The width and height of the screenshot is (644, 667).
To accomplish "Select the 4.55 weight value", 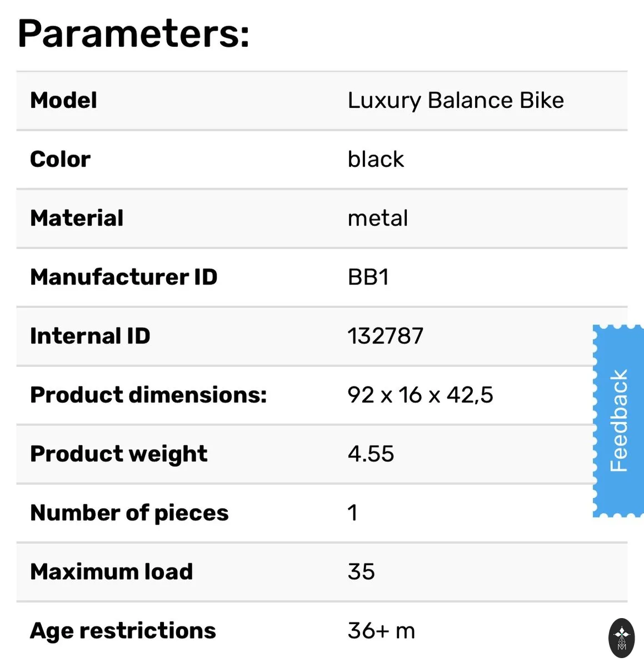I will (x=371, y=454).
